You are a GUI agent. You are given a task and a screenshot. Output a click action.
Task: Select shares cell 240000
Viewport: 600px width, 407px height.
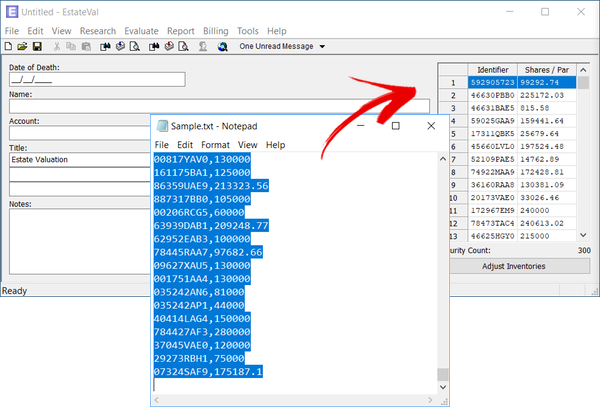pyautogui.click(x=547, y=210)
